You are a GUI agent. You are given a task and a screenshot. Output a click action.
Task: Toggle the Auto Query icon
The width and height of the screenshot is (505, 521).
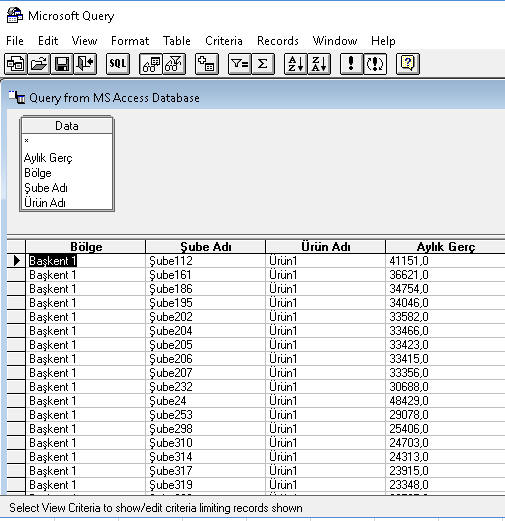(375, 64)
